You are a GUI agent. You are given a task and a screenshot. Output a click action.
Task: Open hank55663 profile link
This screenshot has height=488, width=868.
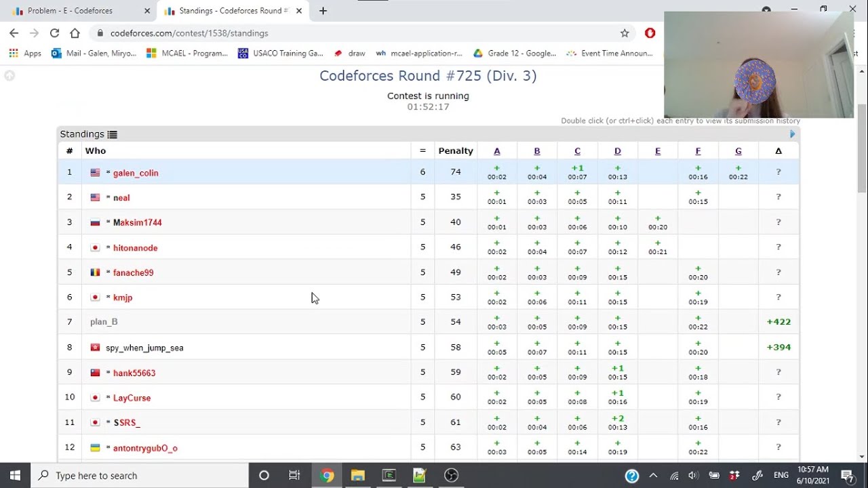134,373
